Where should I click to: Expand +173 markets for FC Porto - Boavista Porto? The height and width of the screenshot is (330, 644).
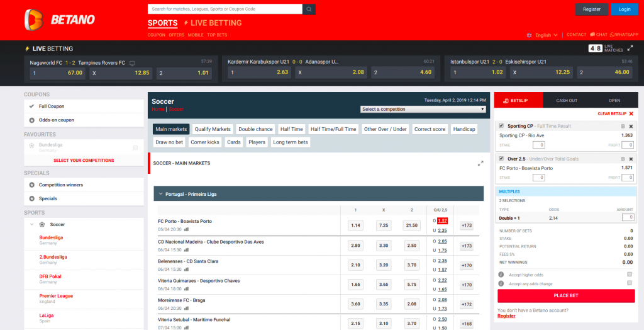pos(467,225)
